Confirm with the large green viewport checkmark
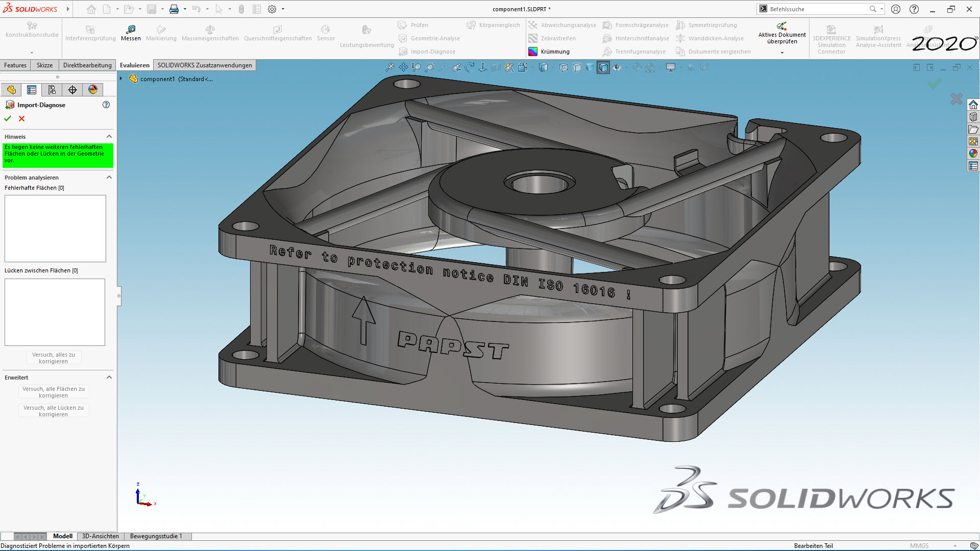This screenshot has height=551, width=980. tap(934, 83)
